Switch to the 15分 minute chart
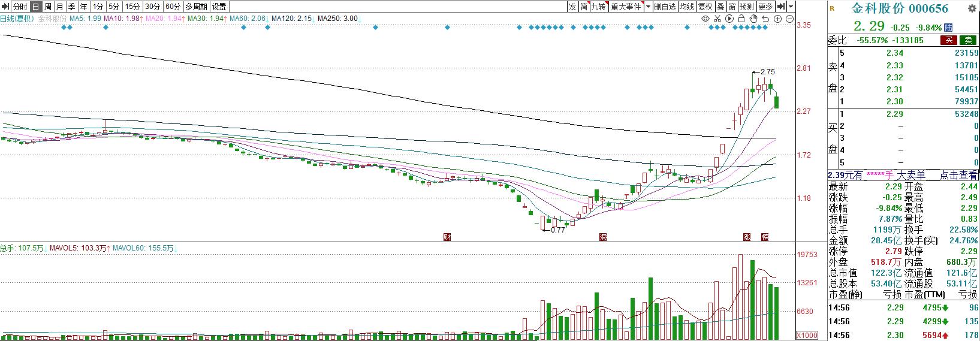980x341 pixels. point(132,7)
